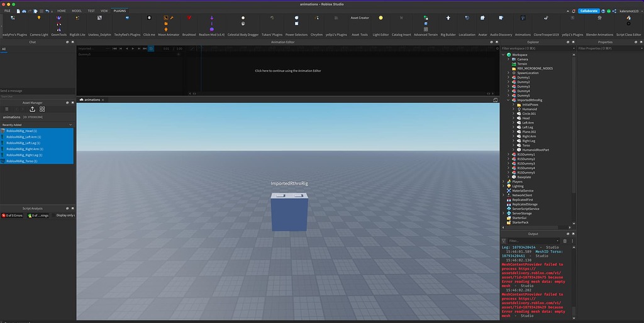
Task: Open the Localization tools icon
Action: (x=467, y=18)
